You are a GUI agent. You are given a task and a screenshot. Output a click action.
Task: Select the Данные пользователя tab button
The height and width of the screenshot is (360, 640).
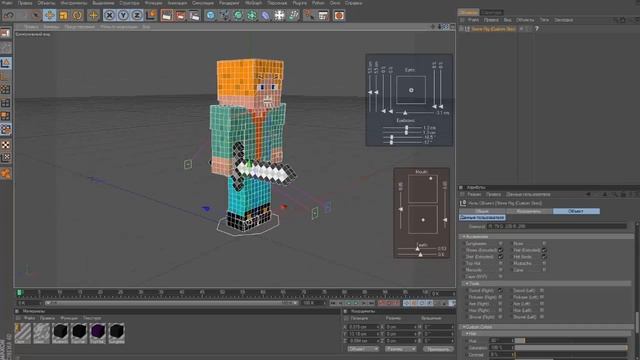(482, 218)
